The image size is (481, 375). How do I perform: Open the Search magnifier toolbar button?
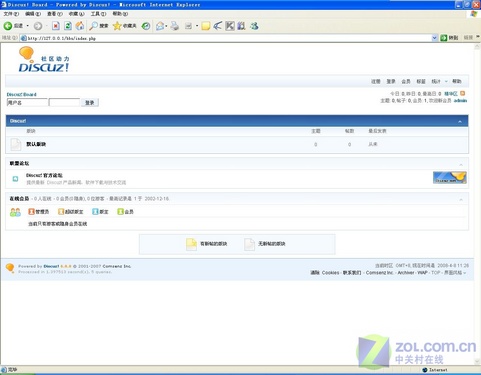99,26
